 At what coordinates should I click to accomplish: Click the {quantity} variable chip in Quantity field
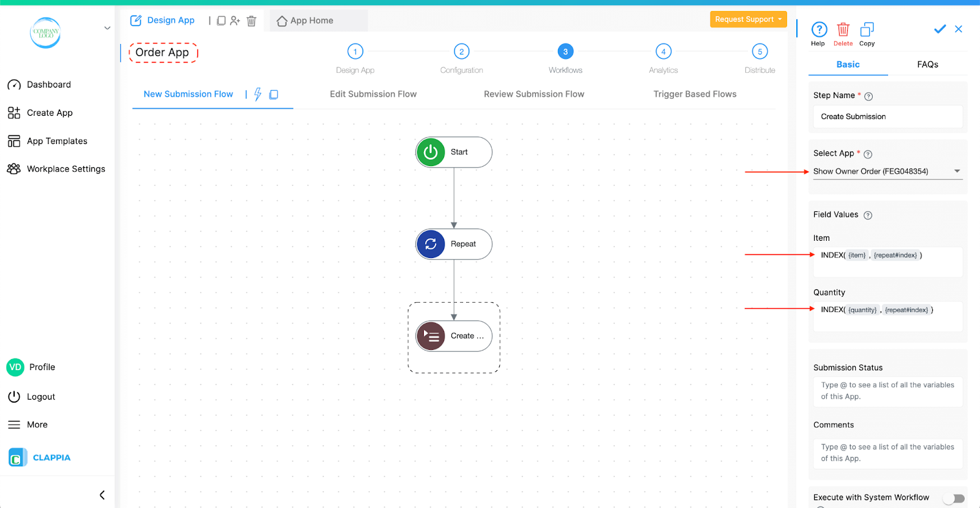[862, 310]
